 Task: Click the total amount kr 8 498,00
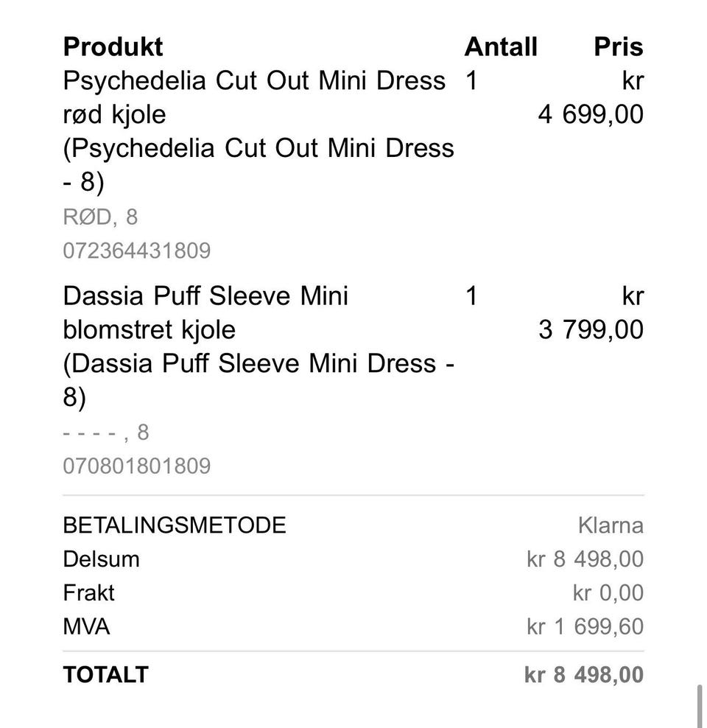(x=583, y=675)
